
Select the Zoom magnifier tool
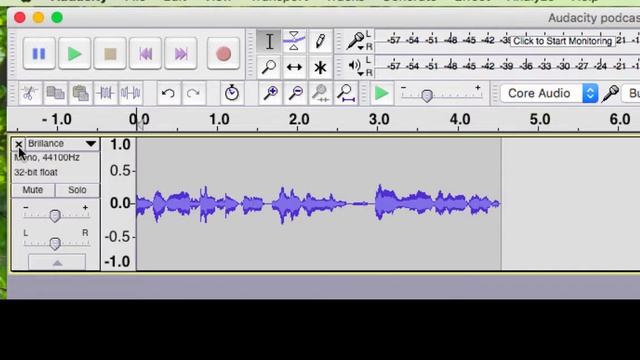pos(269,67)
